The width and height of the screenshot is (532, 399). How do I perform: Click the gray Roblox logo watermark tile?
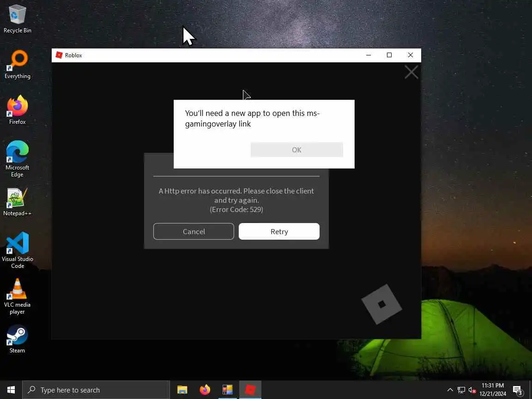[x=382, y=304]
